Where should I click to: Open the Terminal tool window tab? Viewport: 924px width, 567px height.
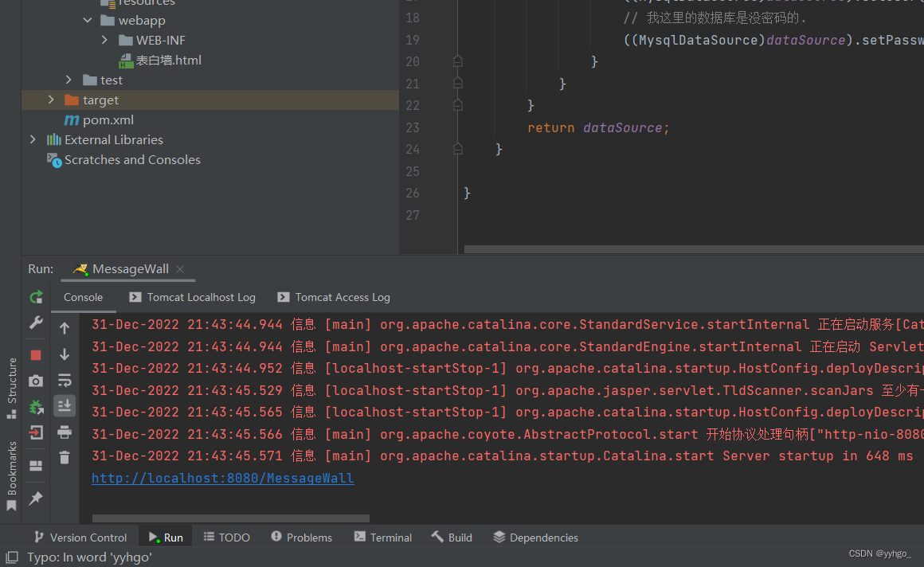point(382,538)
